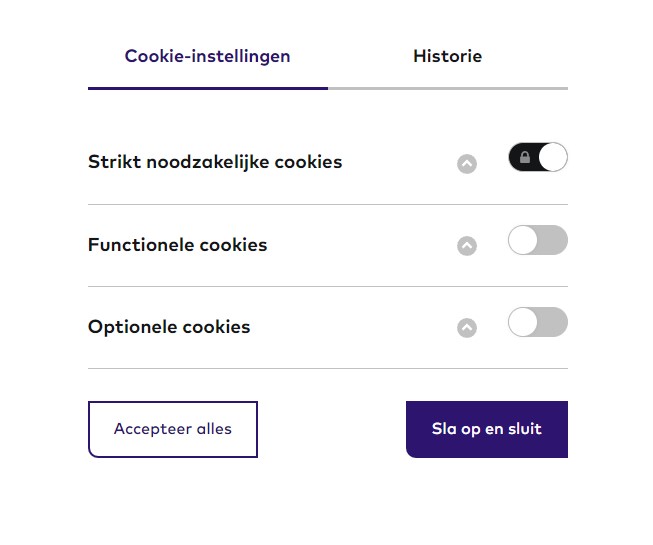This screenshot has height=545, width=653.
Task: Click the white knob of the Functionele cookies toggle
Action: (524, 240)
